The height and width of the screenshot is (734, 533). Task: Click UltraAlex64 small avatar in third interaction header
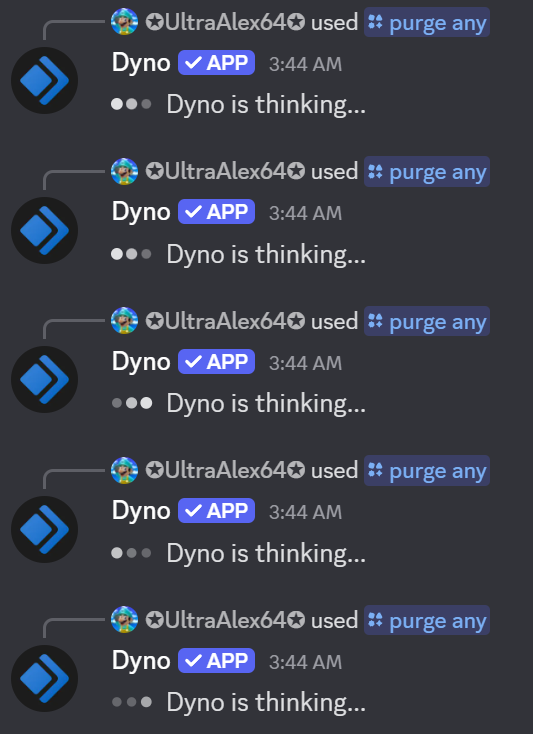pos(124,321)
